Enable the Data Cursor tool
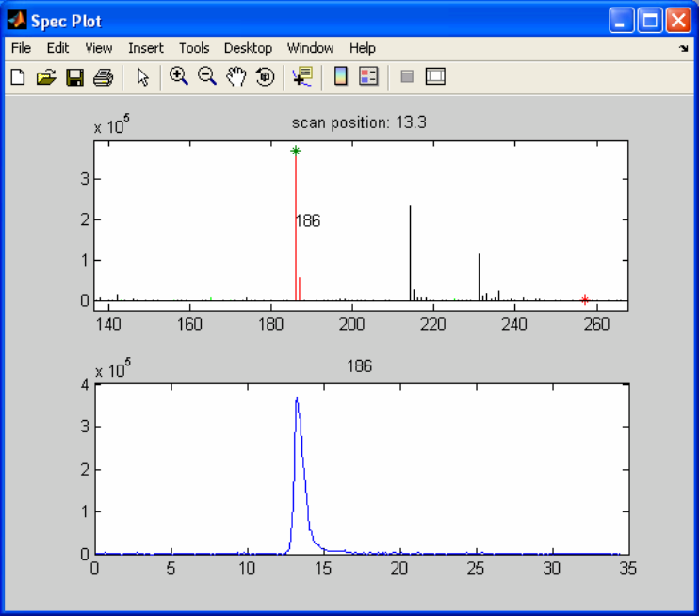699x616 pixels. 302,76
